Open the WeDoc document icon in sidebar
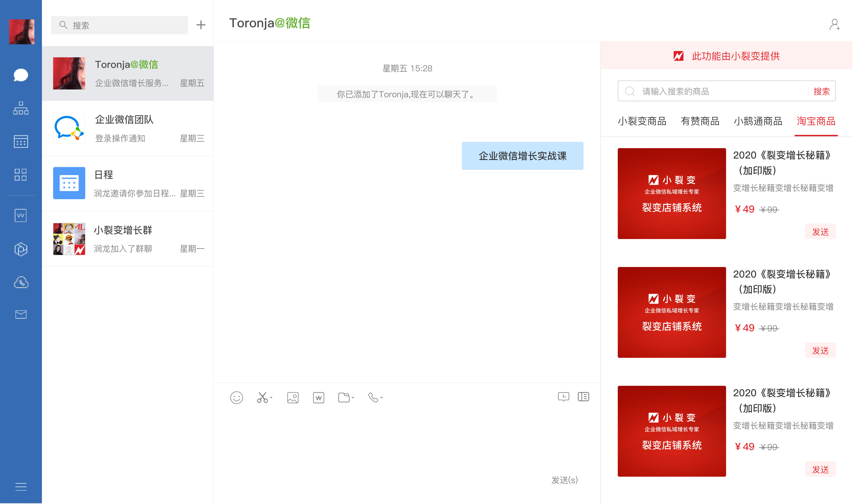853x504 pixels. [21, 215]
